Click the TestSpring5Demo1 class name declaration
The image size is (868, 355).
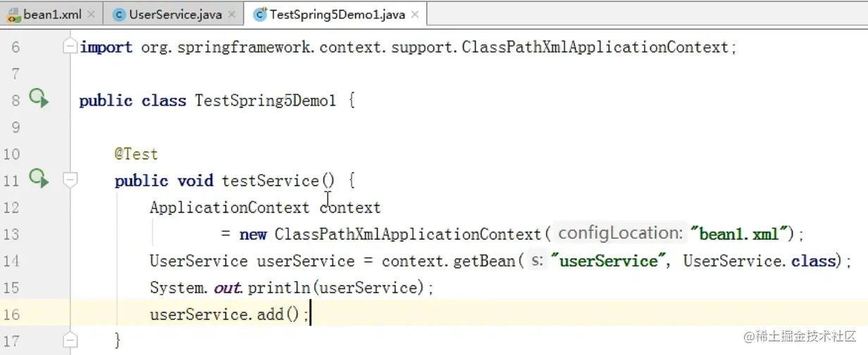266,101
